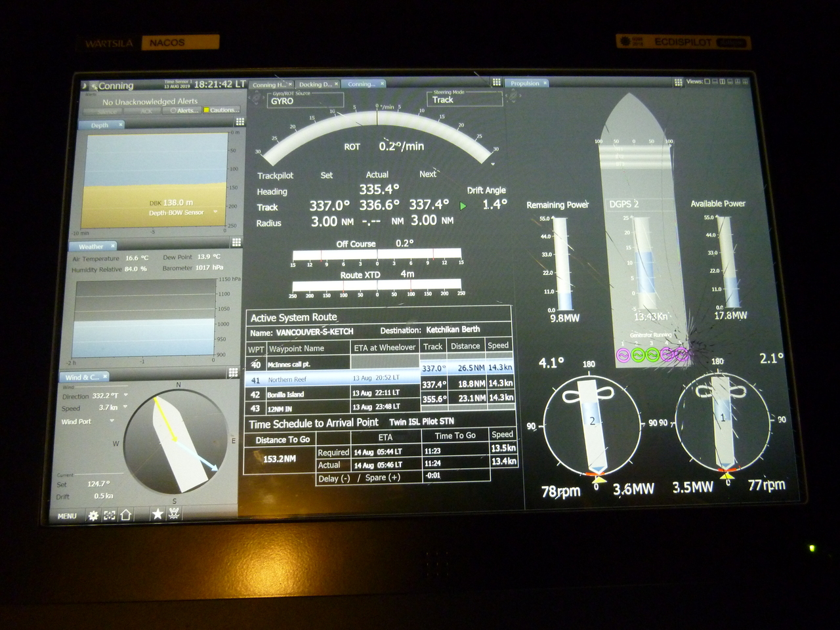Open the settings gear in bottom toolbar

tap(93, 516)
